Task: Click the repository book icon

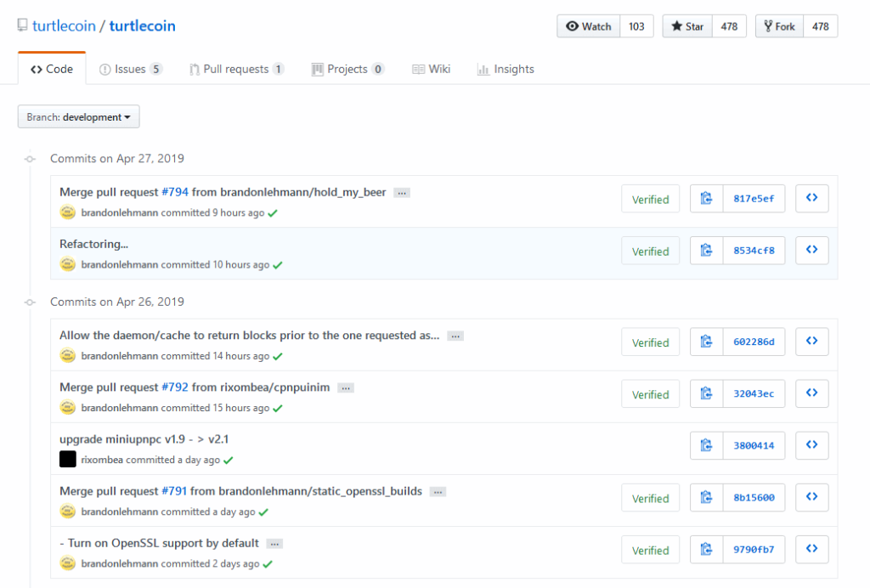Action: pyautogui.click(x=21, y=25)
